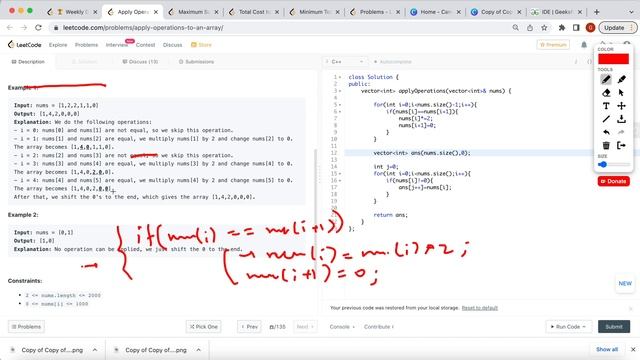Viewport: 640px width, 360px height.
Task: Toggle Chrome side panel icon
Action: 576,28
